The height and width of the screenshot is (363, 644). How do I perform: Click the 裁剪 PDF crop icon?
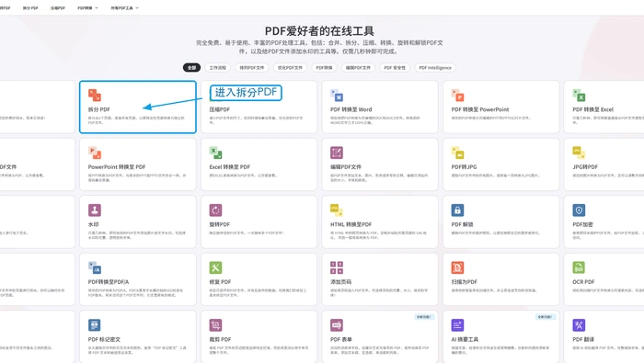click(x=215, y=324)
